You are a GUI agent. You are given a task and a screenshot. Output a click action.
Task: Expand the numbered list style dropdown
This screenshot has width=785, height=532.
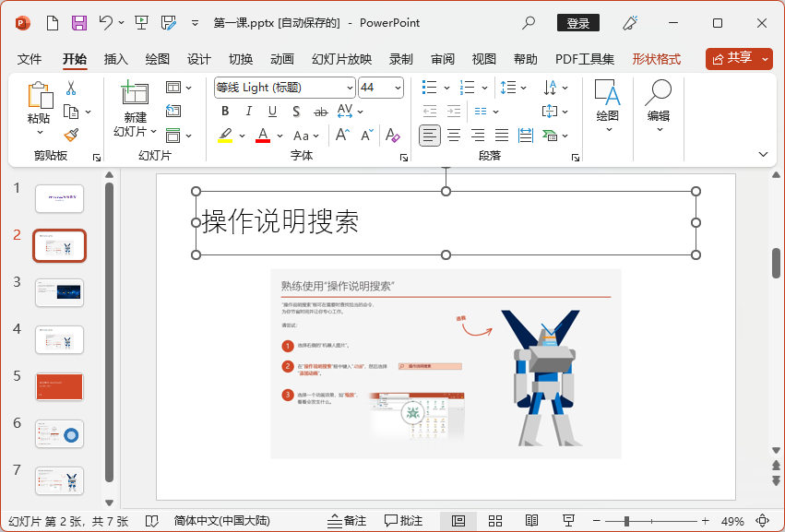coord(484,88)
